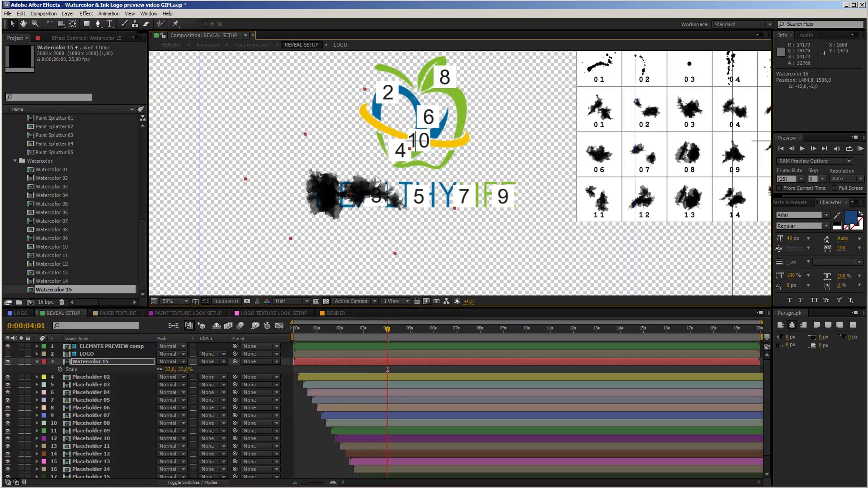
Task: Select the Zoom tool in toolbar
Action: 35,24
